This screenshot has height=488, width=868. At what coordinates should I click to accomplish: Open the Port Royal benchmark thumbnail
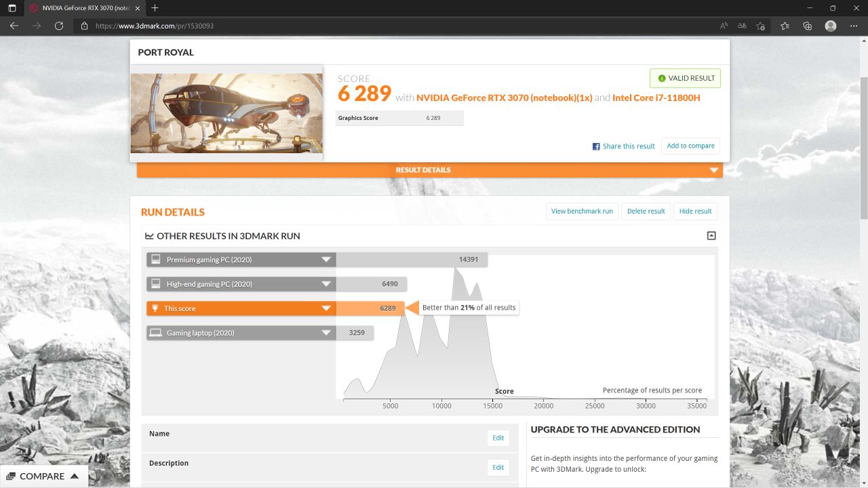(x=226, y=113)
